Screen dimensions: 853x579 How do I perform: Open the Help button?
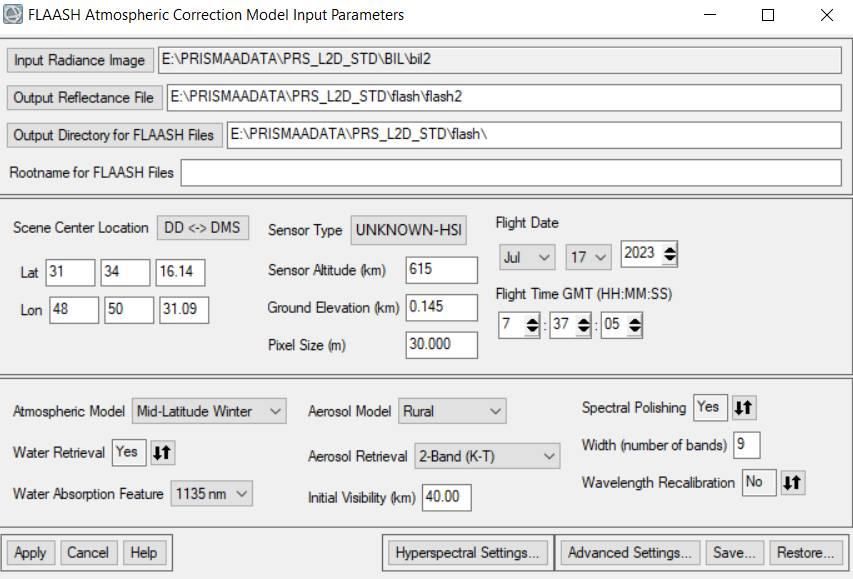[x=144, y=552]
